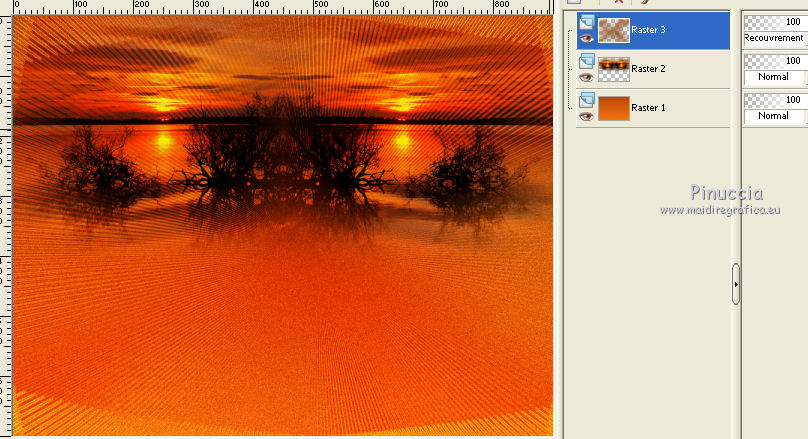Open the Normal blend mode dropdown for Raster 2
This screenshot has height=439, width=808.
point(775,77)
